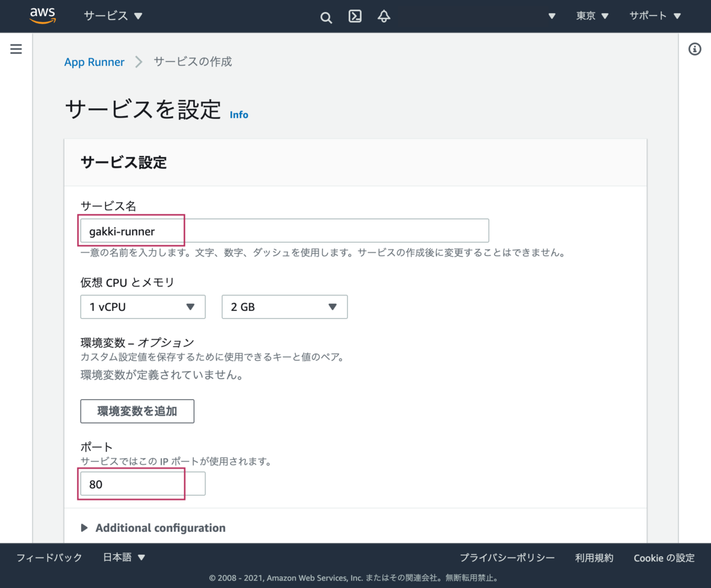Open the account dropdown arrow

click(x=552, y=16)
